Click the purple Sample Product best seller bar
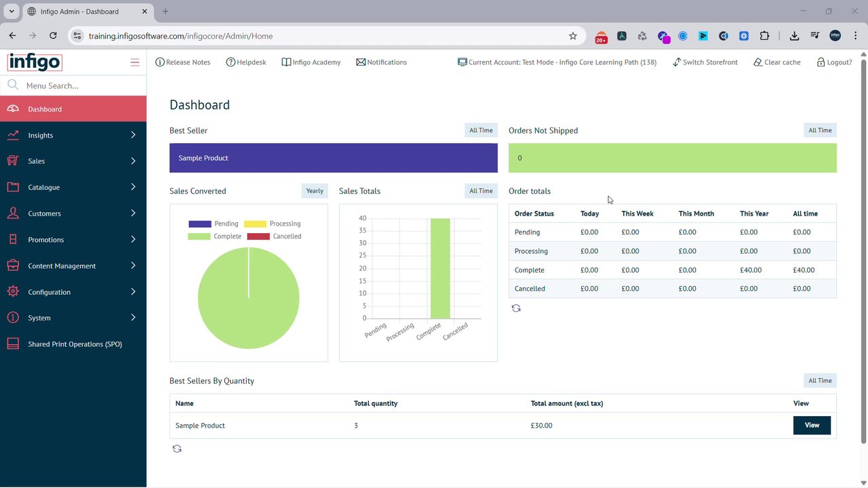The height and width of the screenshot is (488, 868). coord(334,158)
